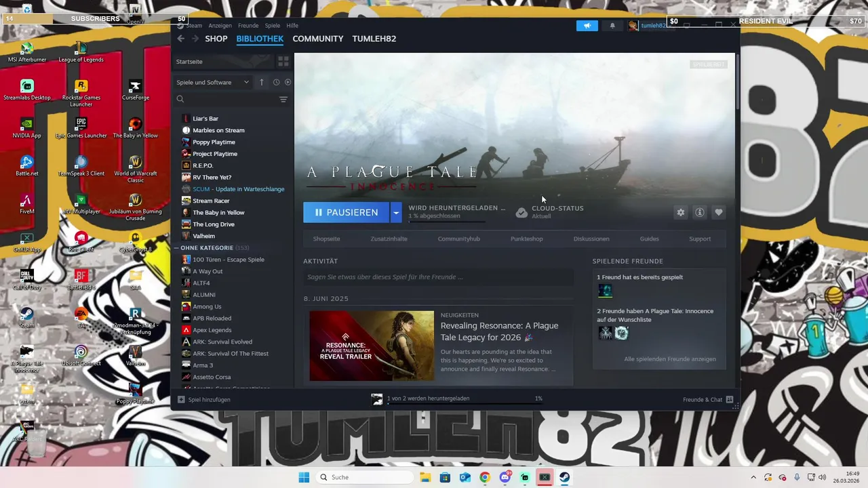This screenshot has height=488, width=868.
Task: Open the Resonance Reveal Trailer thumbnail
Action: [x=372, y=346]
